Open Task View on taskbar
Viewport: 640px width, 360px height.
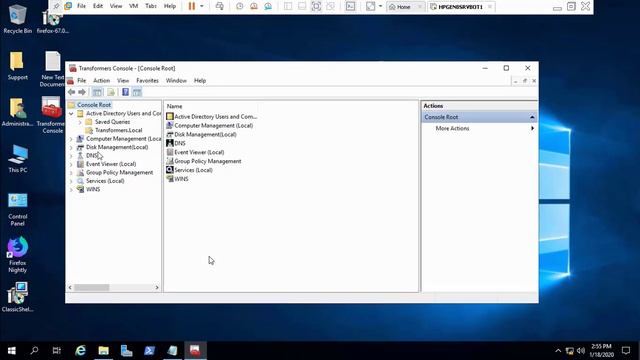point(57,351)
